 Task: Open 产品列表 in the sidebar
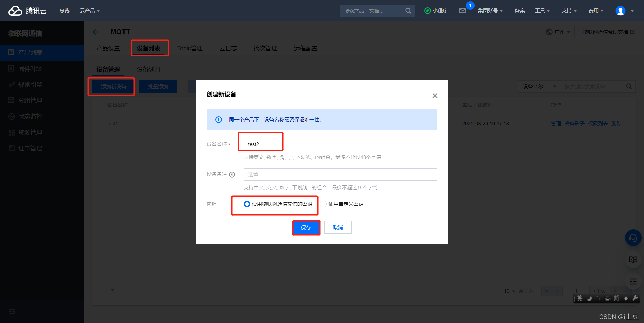(42, 53)
